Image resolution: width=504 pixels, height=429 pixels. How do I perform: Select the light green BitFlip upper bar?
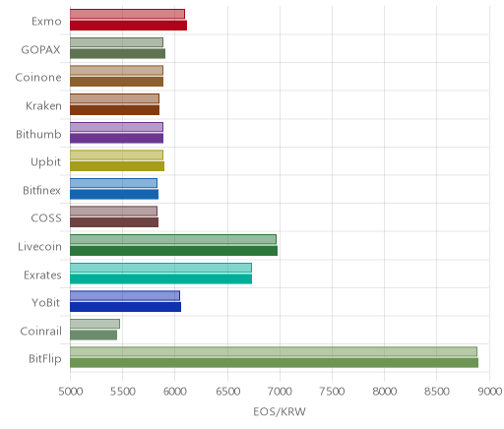[x=274, y=351]
